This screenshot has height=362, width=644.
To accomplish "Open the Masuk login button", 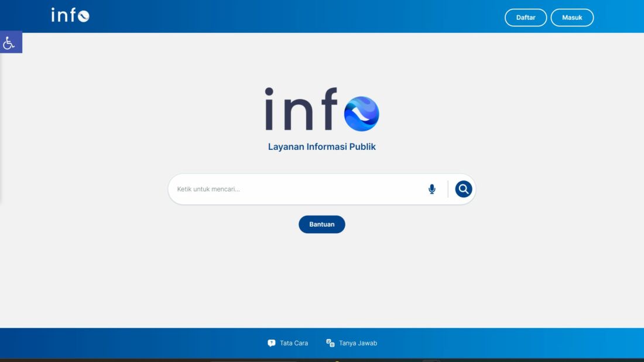I will point(572,18).
